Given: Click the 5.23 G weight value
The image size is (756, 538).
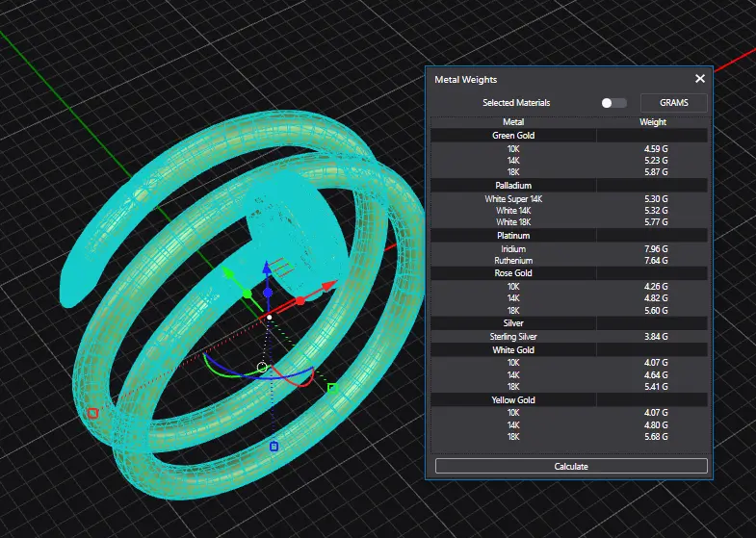Looking at the screenshot, I should 656,161.
